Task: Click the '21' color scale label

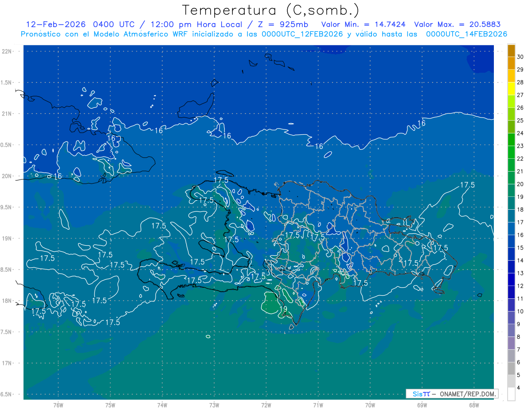Action: click(520, 172)
